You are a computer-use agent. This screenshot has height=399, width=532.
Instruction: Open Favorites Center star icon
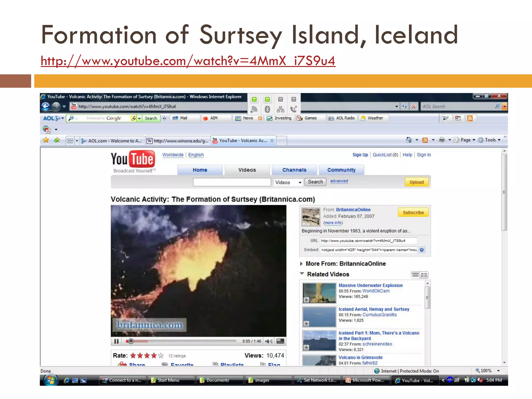tap(46, 140)
